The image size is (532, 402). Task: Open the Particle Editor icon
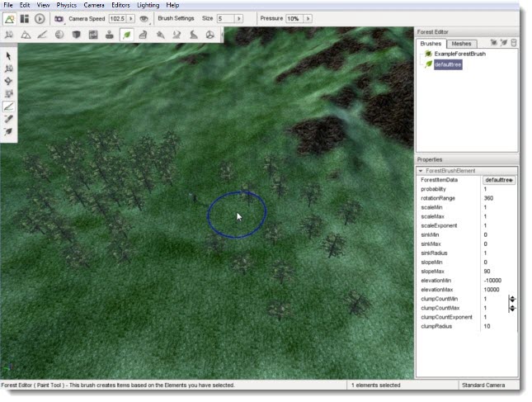click(x=177, y=35)
